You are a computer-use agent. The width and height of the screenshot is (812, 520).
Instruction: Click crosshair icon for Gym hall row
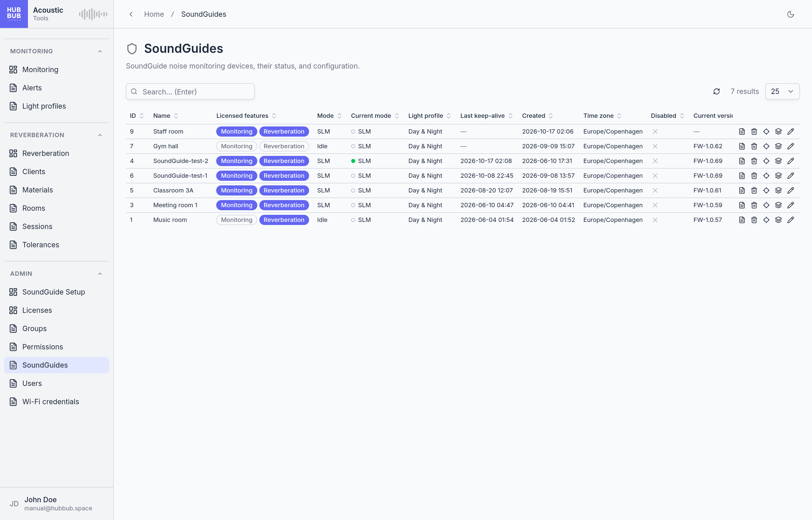tap(766, 146)
